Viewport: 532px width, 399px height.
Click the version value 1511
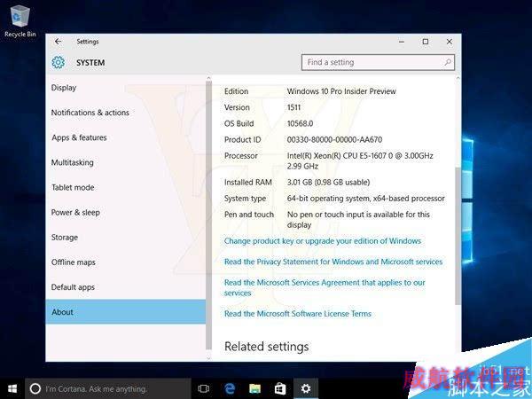[x=293, y=107]
